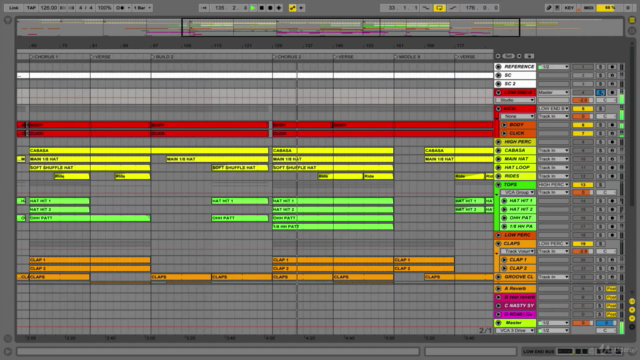Adjust the CLAPS volume slider -2.9
640x360 pixels.
tap(582, 251)
